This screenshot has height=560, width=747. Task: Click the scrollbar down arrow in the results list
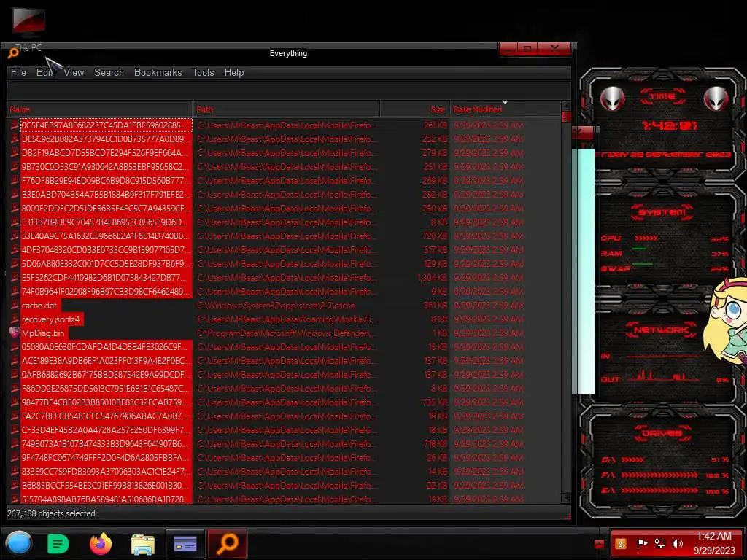click(x=566, y=497)
